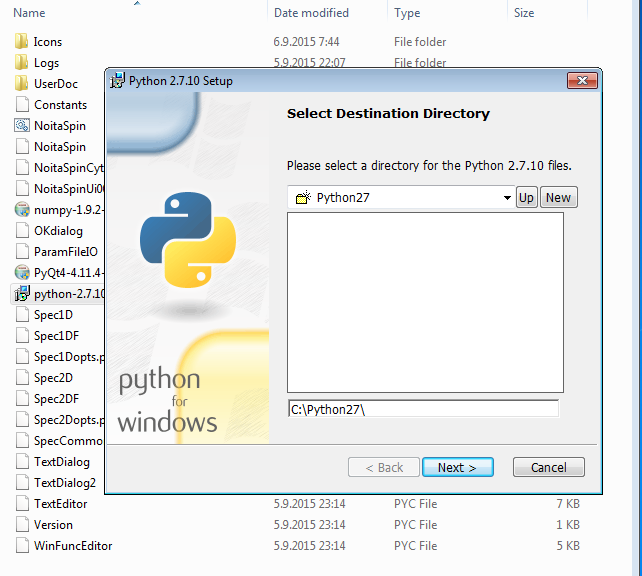
Task: Select the NoitaSpin settings file icon
Action: [x=22, y=125]
